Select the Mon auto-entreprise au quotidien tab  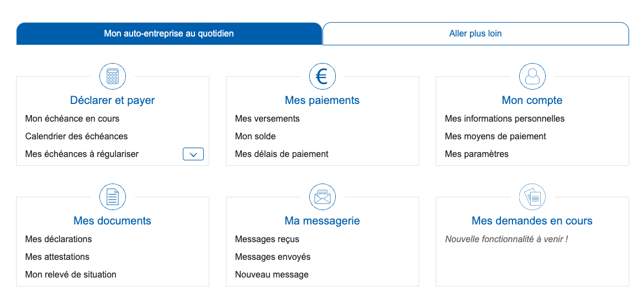click(x=169, y=34)
